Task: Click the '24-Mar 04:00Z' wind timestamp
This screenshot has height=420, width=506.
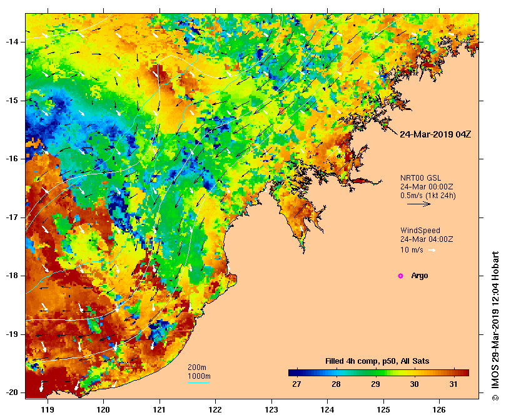Action: 427,239
